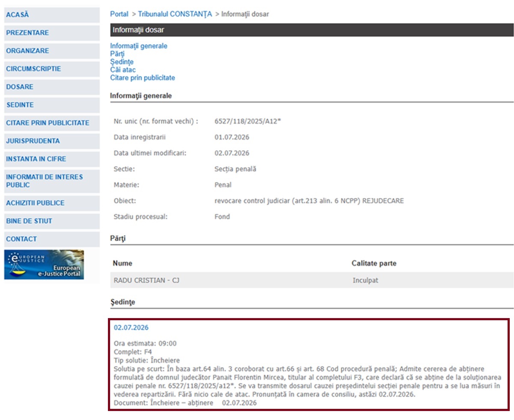Screen dimensions: 514x420
Task: Click the Stadiu procesual value Fond
Action: (x=222, y=217)
